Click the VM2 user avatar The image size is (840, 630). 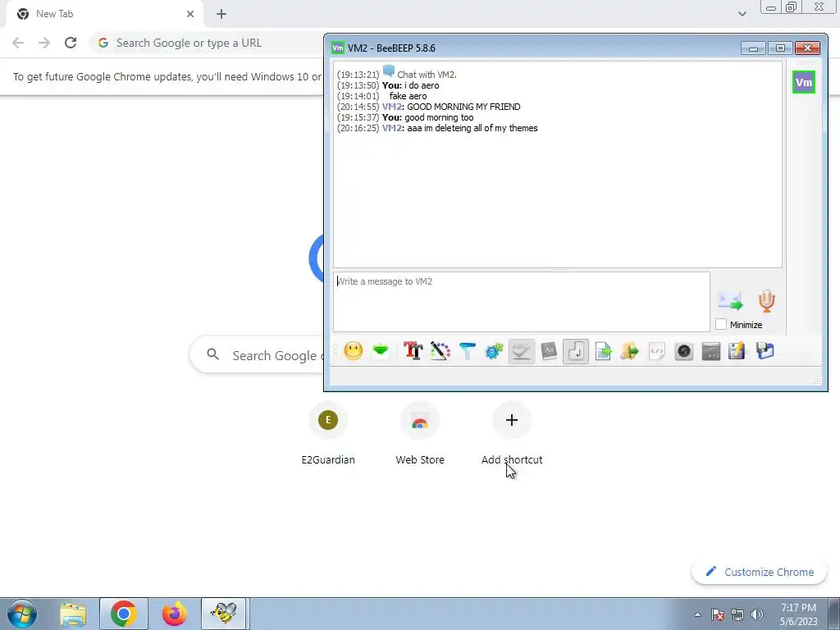pyautogui.click(x=804, y=82)
